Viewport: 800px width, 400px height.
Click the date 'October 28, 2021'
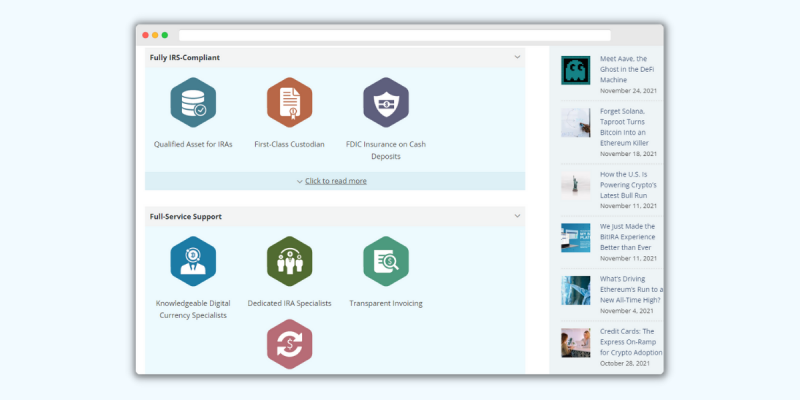[625, 363]
